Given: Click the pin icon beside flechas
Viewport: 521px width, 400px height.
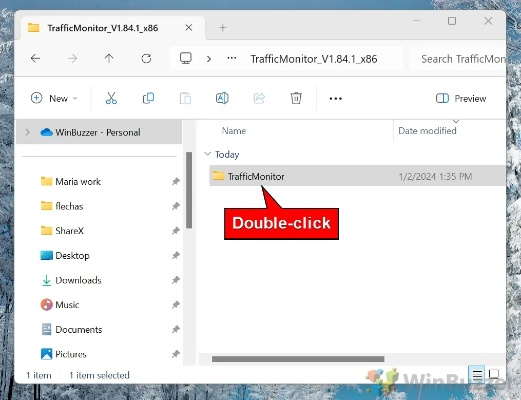Looking at the screenshot, I should (x=176, y=206).
